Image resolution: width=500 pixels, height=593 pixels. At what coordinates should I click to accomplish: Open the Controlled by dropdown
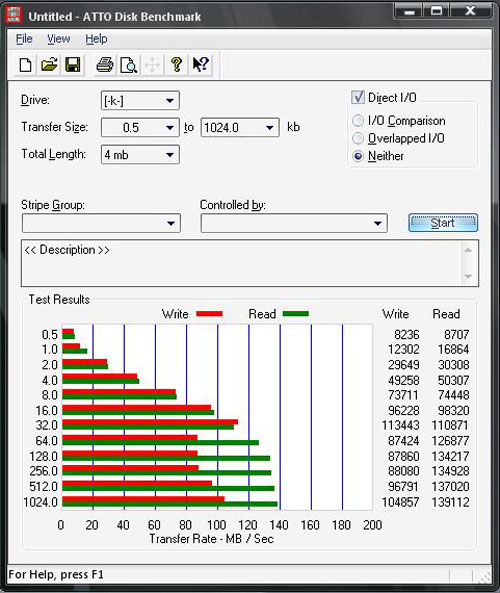coord(294,223)
